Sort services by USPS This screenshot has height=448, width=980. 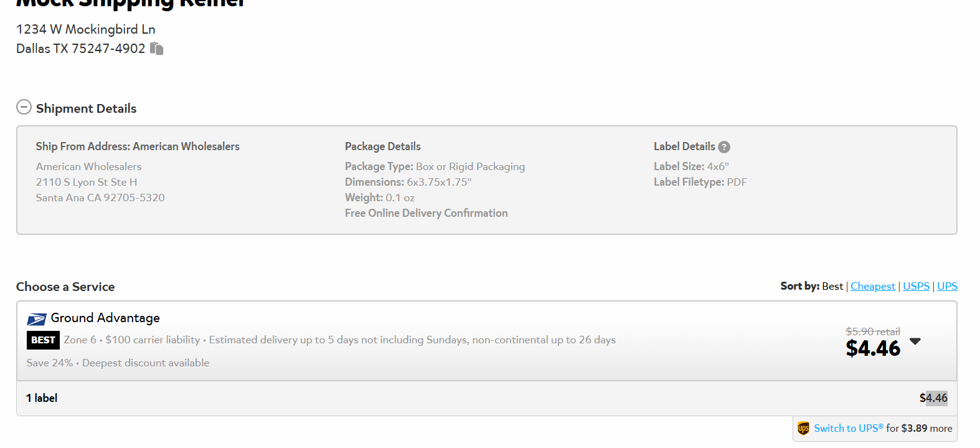[x=916, y=286]
